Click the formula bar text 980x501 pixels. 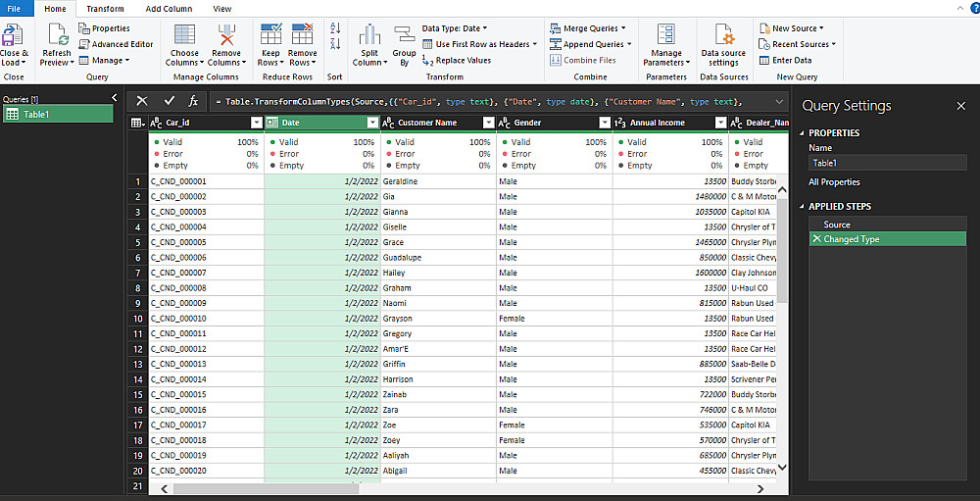479,101
